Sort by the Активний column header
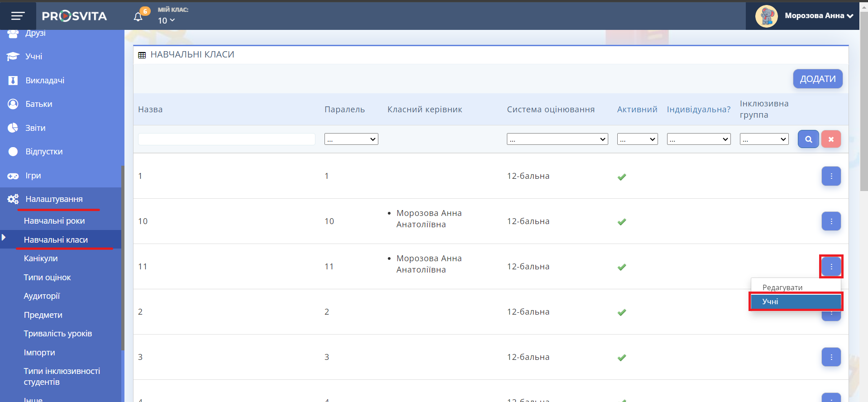The image size is (868, 402). click(637, 110)
